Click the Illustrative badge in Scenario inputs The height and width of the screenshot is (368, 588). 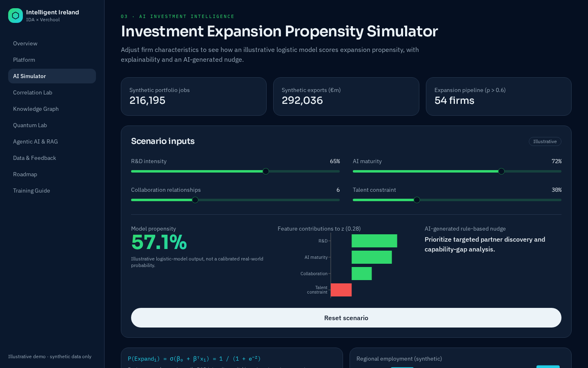545,141
